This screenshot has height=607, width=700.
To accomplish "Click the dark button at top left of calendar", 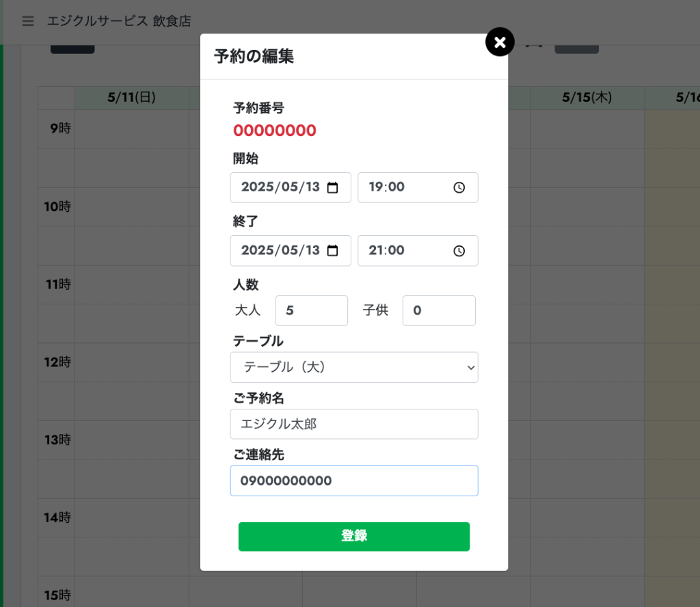I will point(72,49).
